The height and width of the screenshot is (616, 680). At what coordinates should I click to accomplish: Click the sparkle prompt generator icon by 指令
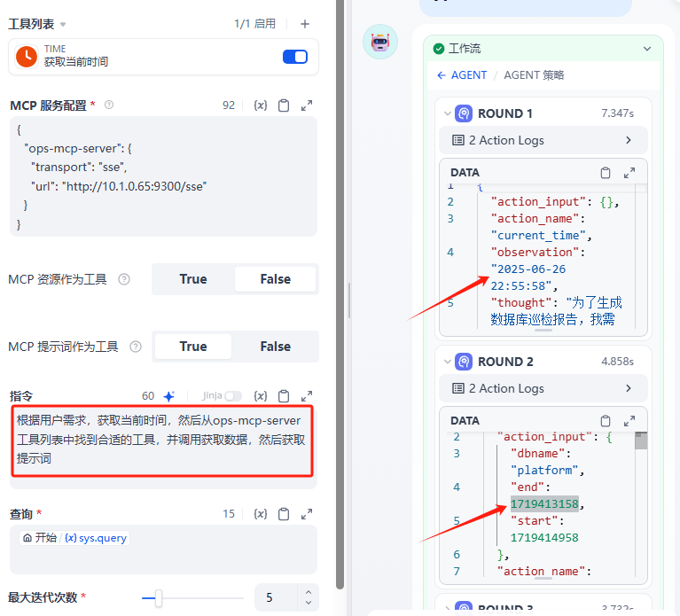pos(168,396)
